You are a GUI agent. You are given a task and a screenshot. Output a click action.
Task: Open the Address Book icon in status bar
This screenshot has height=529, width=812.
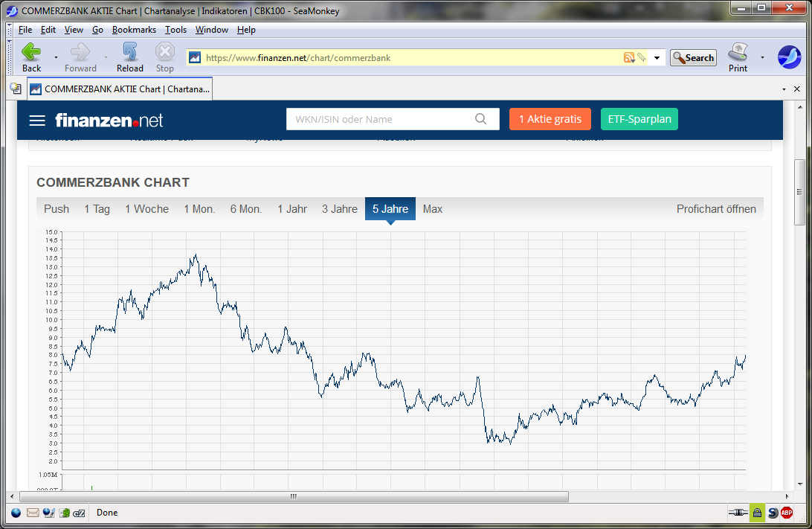[65, 513]
